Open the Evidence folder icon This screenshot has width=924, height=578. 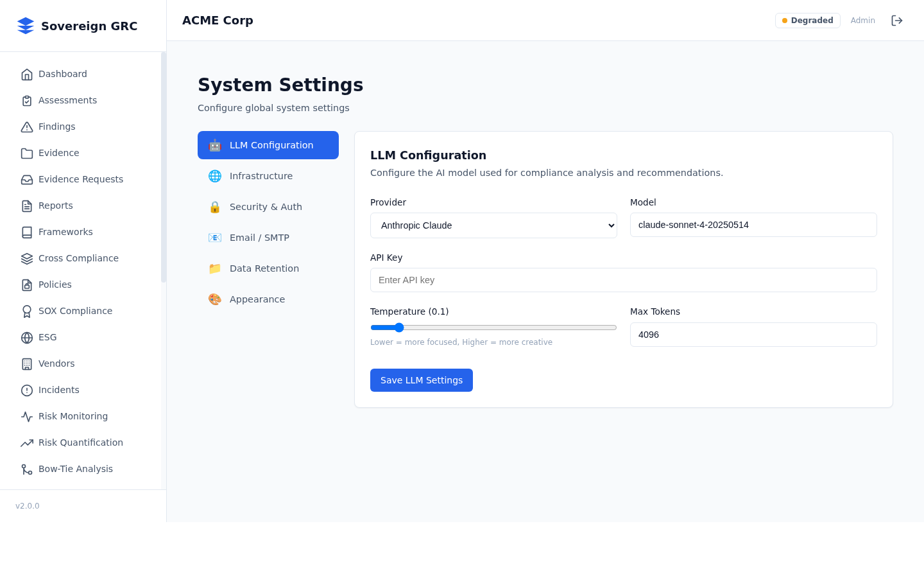[x=27, y=153]
